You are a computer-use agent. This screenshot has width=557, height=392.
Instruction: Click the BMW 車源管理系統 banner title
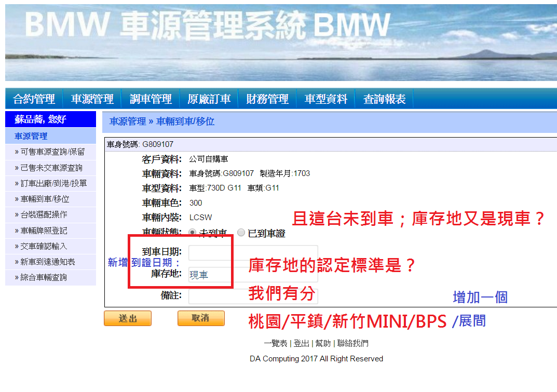(208, 25)
